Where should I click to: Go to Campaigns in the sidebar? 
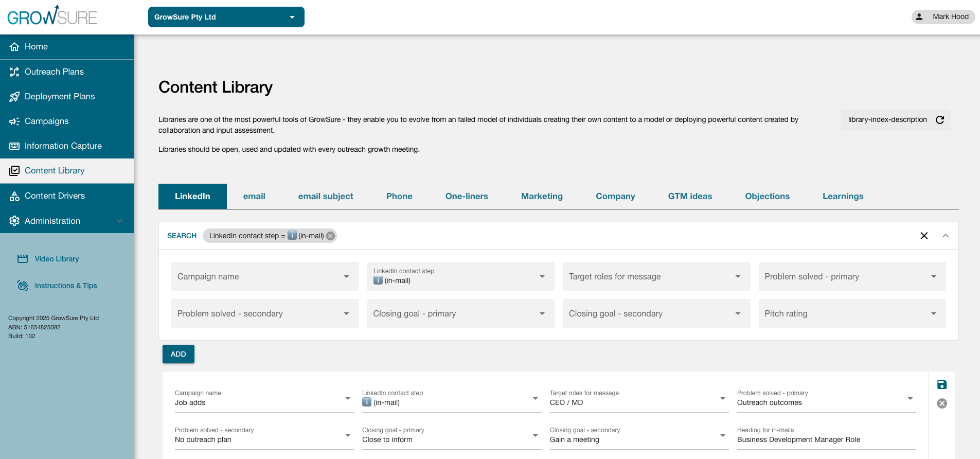coord(67,121)
